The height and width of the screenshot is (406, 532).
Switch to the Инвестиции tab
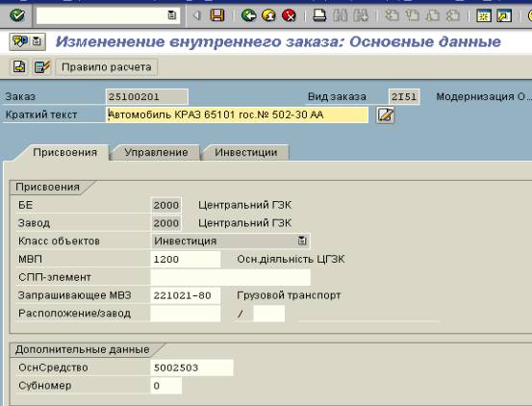point(246,152)
